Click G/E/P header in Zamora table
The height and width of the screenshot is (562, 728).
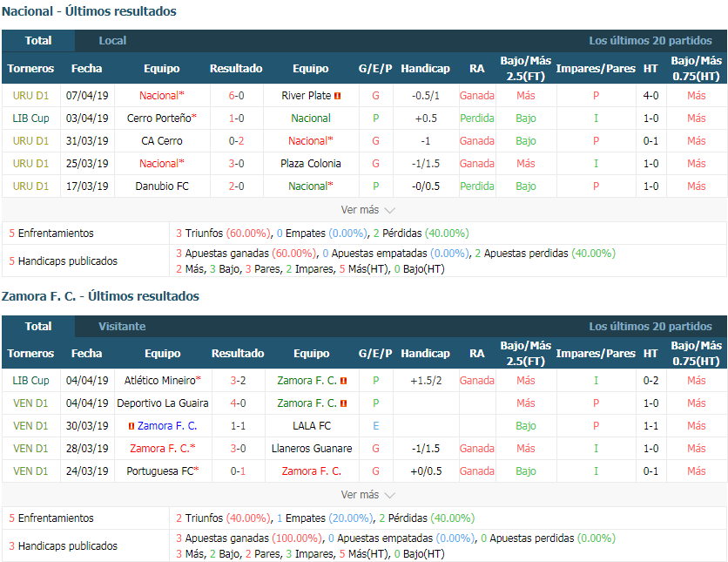tap(375, 354)
